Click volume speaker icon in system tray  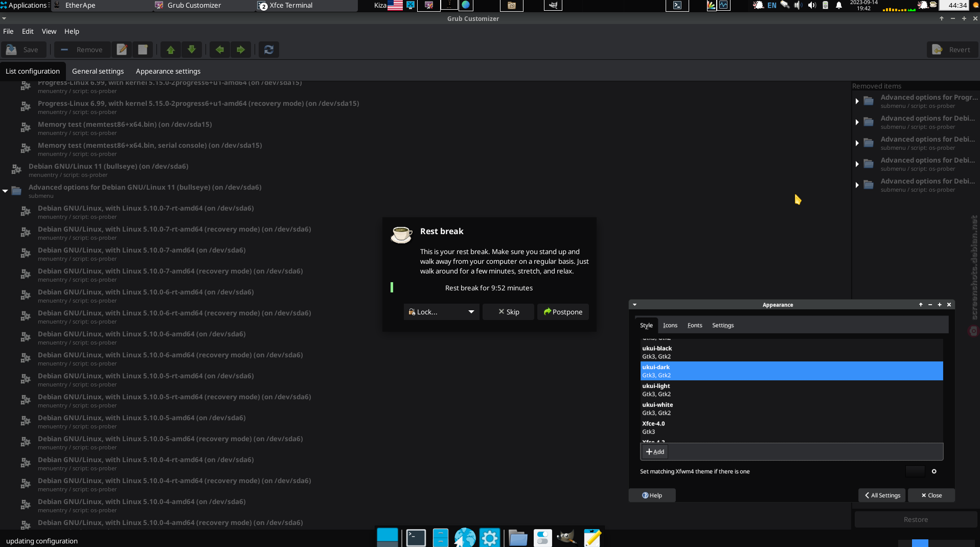(812, 5)
